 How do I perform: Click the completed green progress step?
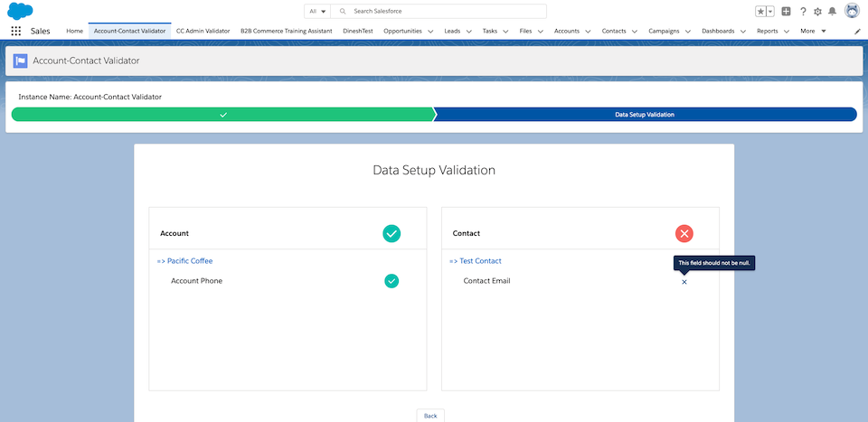click(x=222, y=115)
